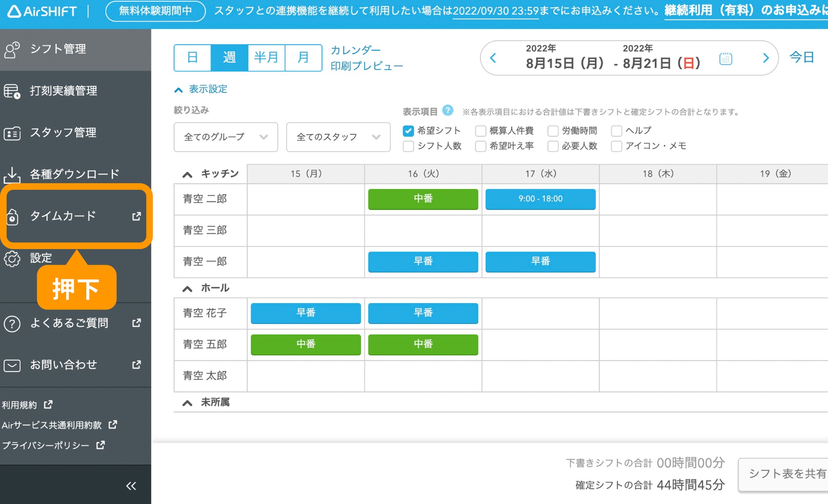Click the 表示項目 help question mark icon

point(448,110)
